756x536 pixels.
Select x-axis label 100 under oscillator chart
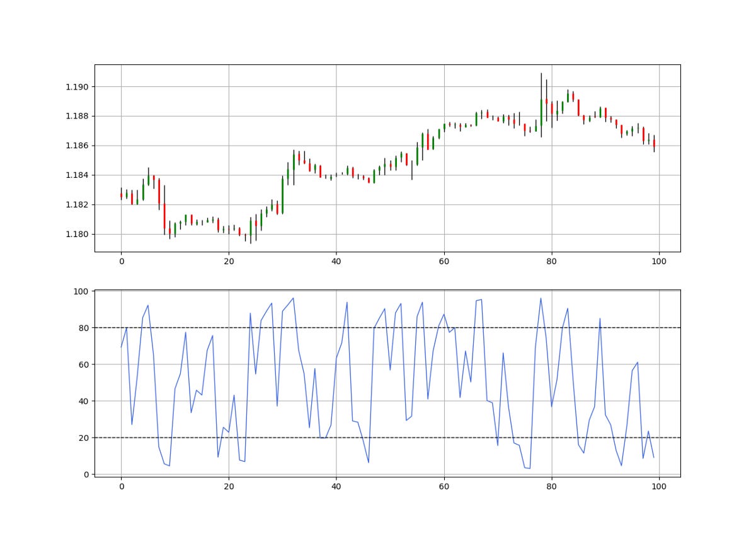(659, 486)
